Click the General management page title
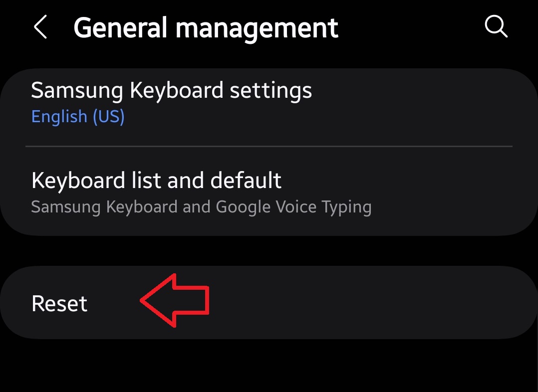The image size is (538, 392). (x=206, y=27)
